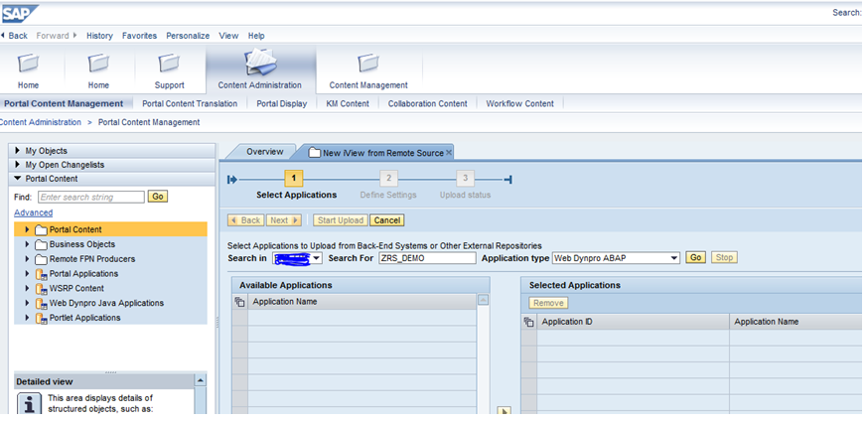Viewport: 868px width, 422px height.
Task: Open Application type dropdown
Action: point(673,258)
